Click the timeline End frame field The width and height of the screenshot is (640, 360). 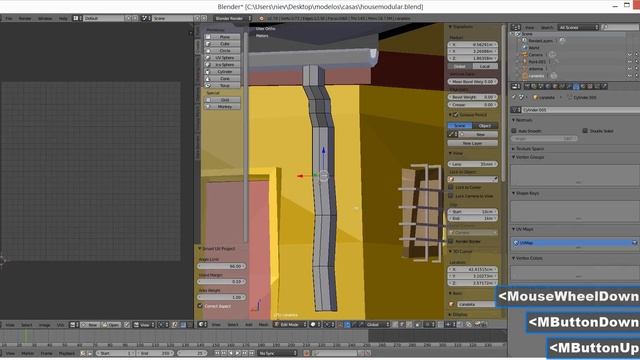(x=156, y=353)
